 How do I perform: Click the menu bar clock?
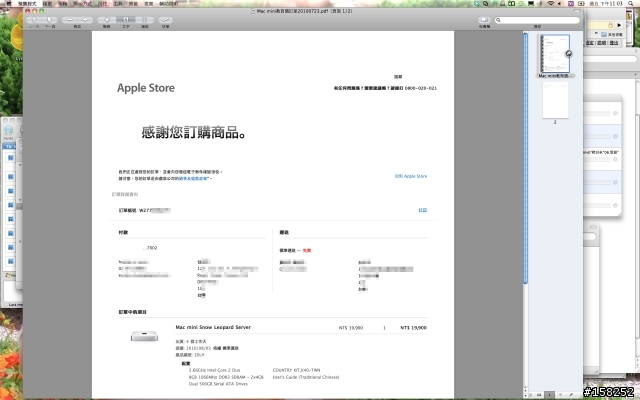[606, 3]
